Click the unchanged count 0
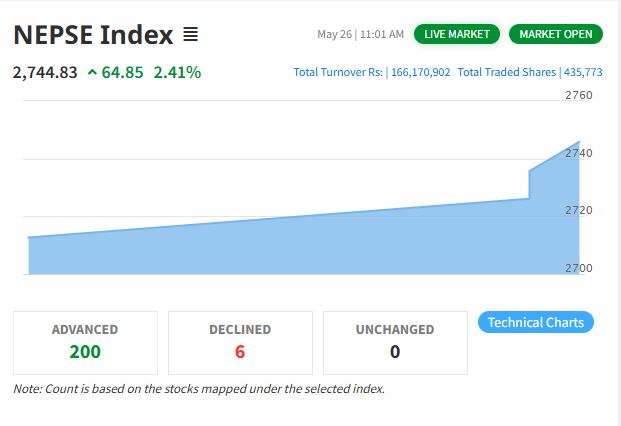Screen dimensions: 621x426 395,352
